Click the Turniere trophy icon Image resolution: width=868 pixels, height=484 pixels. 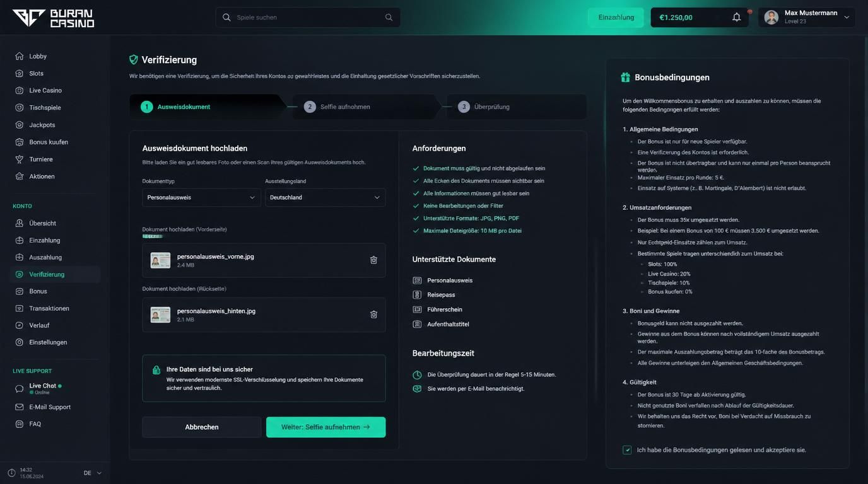click(20, 159)
